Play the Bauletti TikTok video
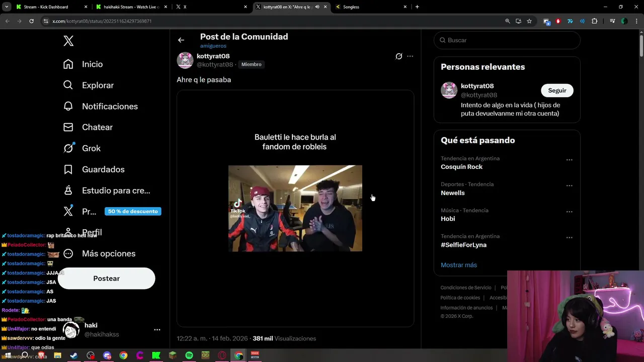This screenshot has height=362, width=644. [x=295, y=208]
